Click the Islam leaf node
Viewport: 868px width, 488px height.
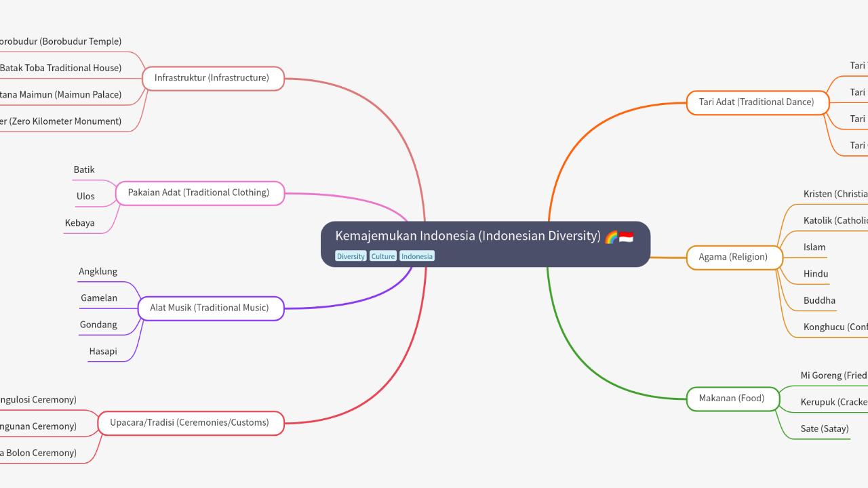click(814, 247)
